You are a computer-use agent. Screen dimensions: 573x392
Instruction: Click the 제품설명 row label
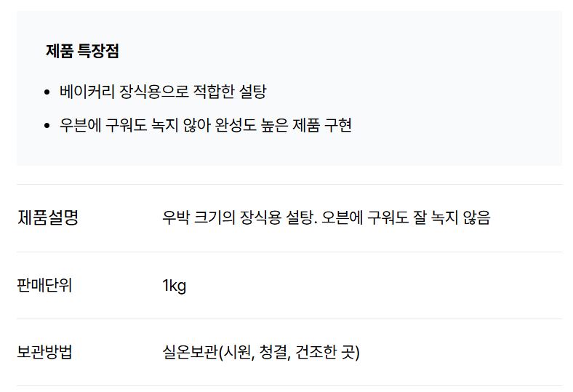[x=48, y=217]
